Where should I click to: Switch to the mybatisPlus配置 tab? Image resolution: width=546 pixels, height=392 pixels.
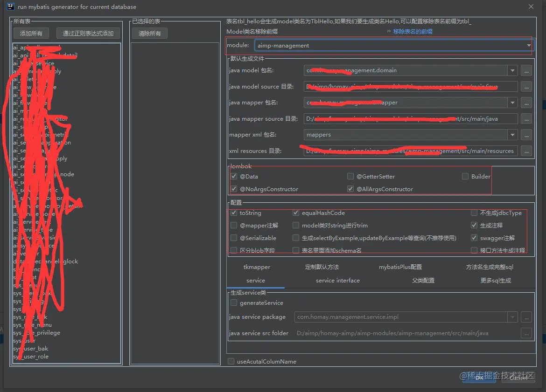point(400,267)
